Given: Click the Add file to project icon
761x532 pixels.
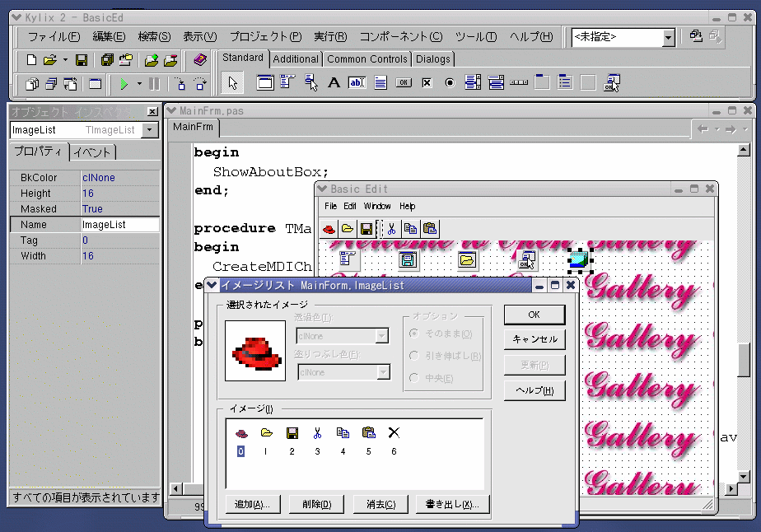Looking at the screenshot, I should 152,59.
